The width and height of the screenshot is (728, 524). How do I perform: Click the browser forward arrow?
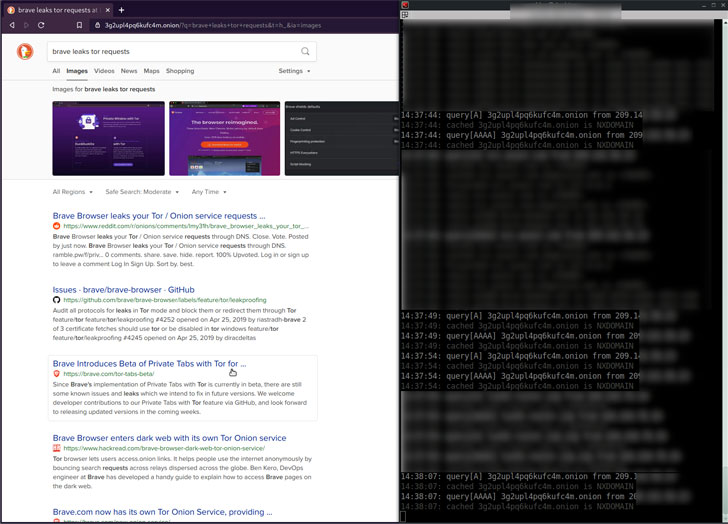tap(27, 23)
